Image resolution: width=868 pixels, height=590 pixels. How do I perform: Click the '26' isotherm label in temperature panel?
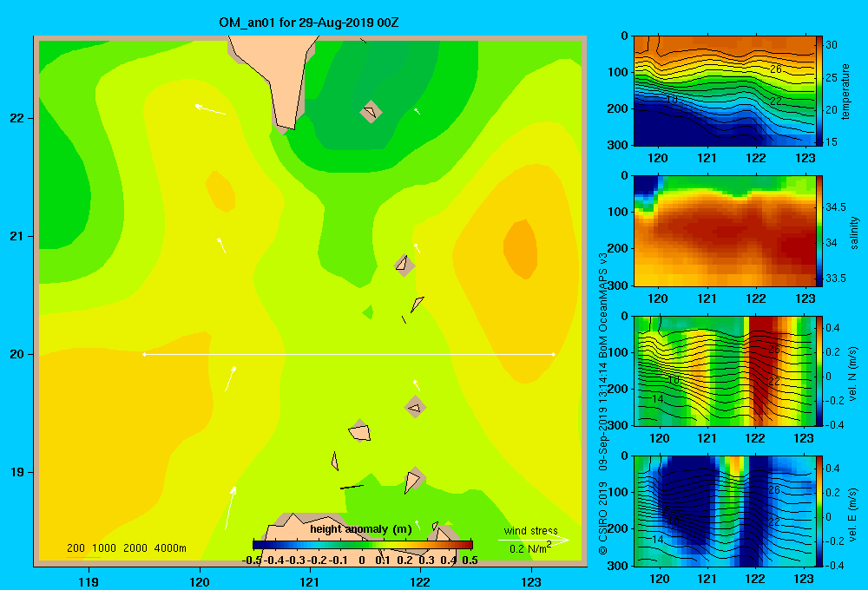(x=775, y=69)
